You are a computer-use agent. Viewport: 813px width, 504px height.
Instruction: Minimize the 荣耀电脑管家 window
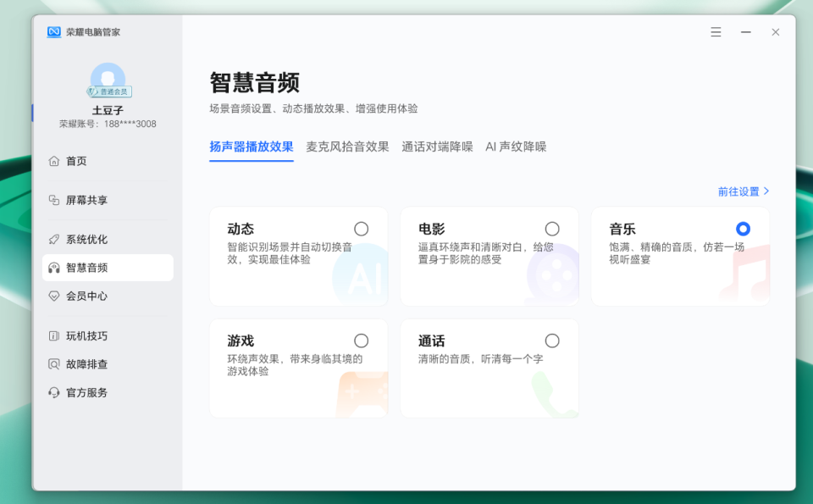(x=745, y=32)
